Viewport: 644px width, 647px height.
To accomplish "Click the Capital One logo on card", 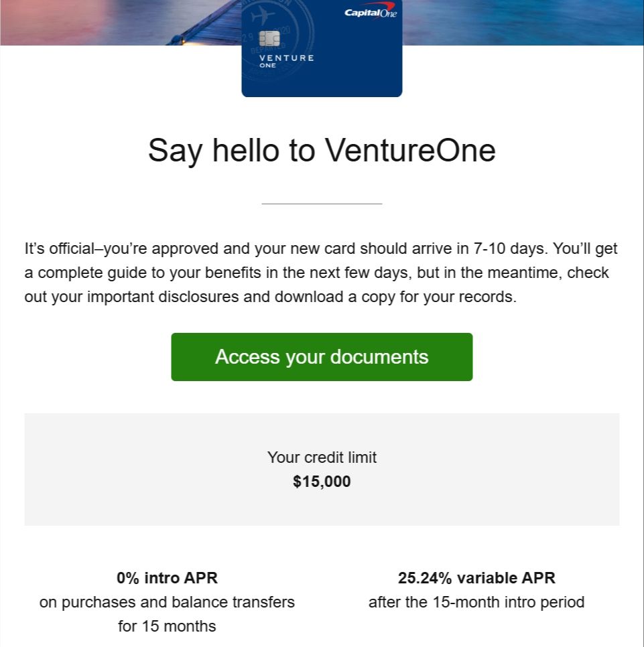I will pyautogui.click(x=370, y=13).
